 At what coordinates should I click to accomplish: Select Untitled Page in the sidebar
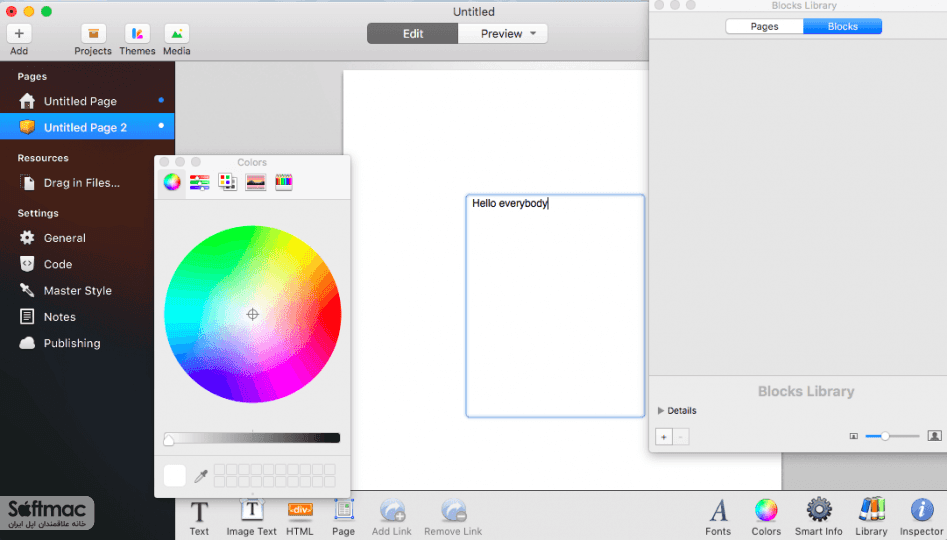tap(87, 101)
